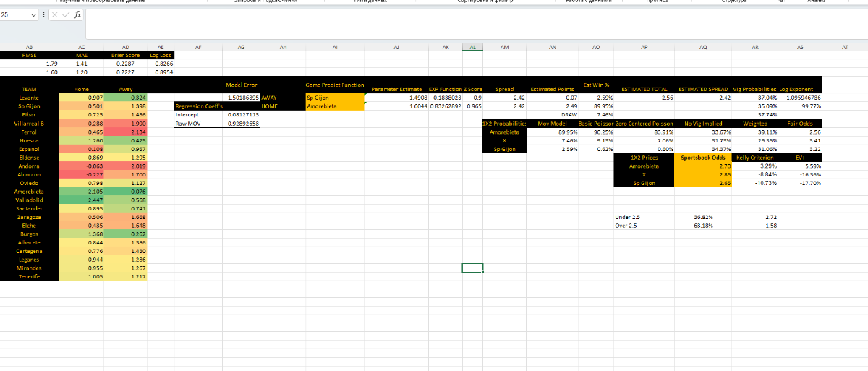The width and height of the screenshot is (868, 371).
Task: Click the Brier Score header cell
Action: point(126,55)
